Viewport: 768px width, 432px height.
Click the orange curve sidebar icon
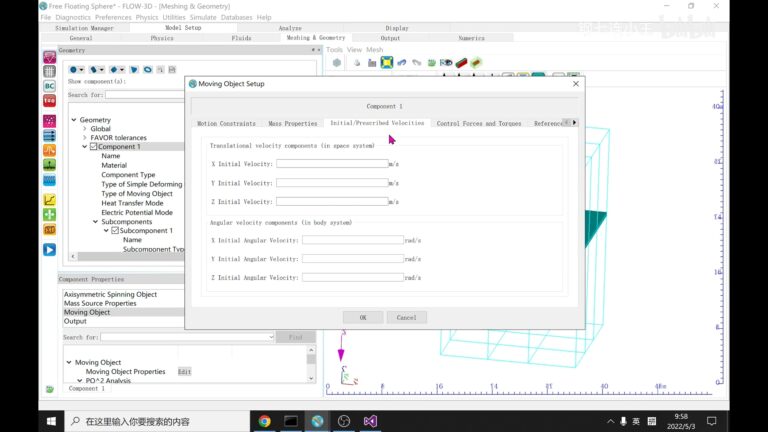[x=49, y=150]
